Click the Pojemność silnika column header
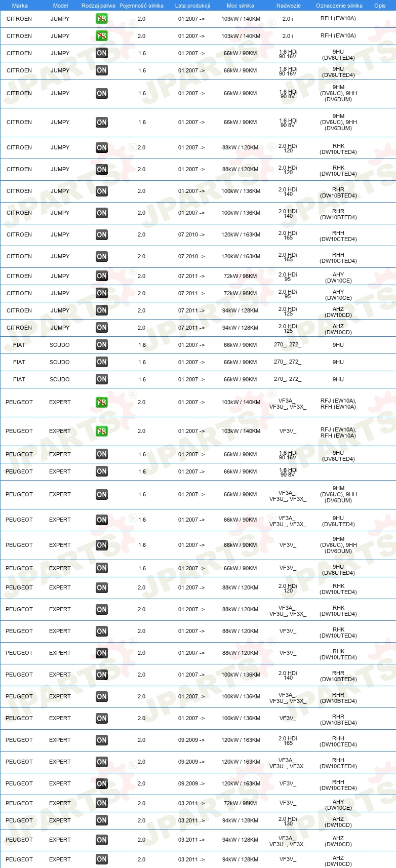Image resolution: width=396 pixels, height=868 pixels. [x=141, y=6]
